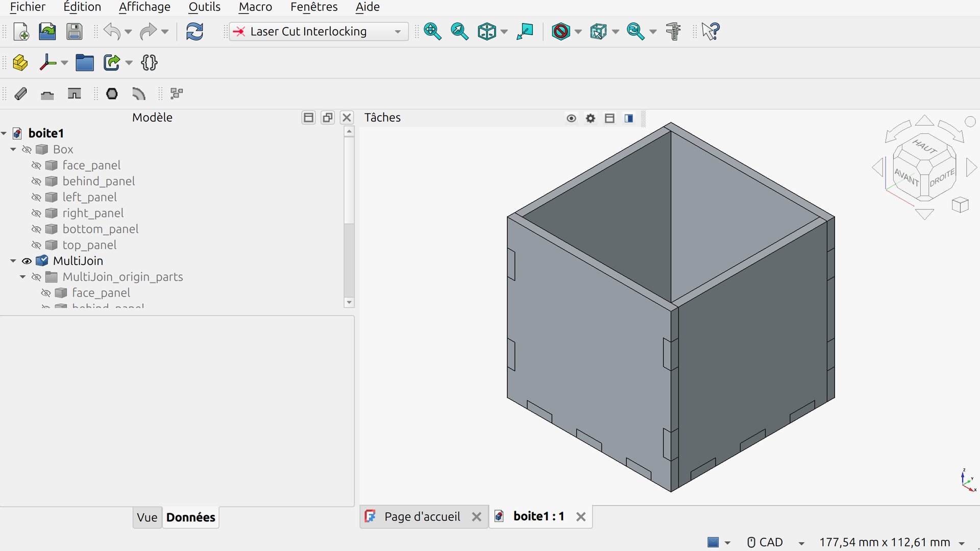Screen dimensions: 980x551
Task: Collapse the MultiJoin_origin_parts folder
Action: point(22,277)
